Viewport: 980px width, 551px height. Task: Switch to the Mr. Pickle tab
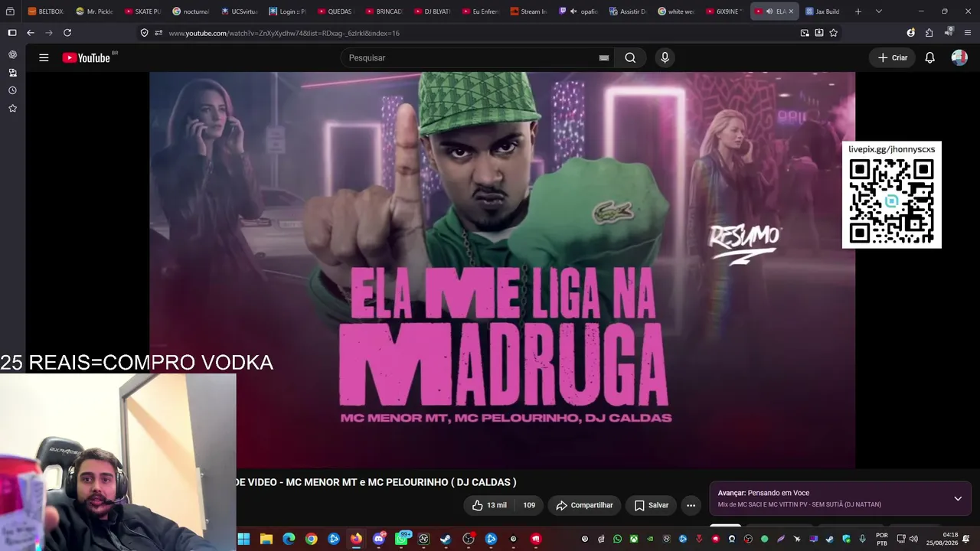point(95,11)
